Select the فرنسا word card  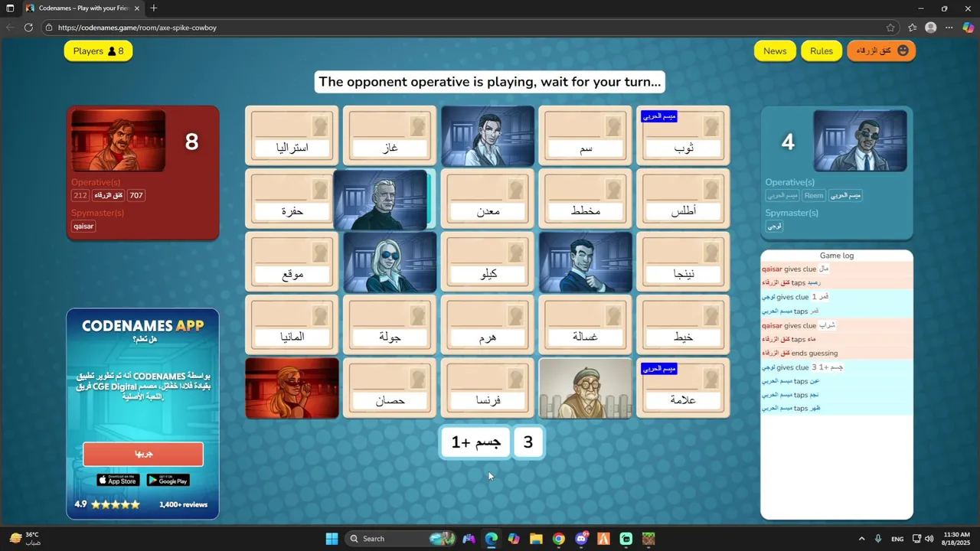[x=488, y=388]
